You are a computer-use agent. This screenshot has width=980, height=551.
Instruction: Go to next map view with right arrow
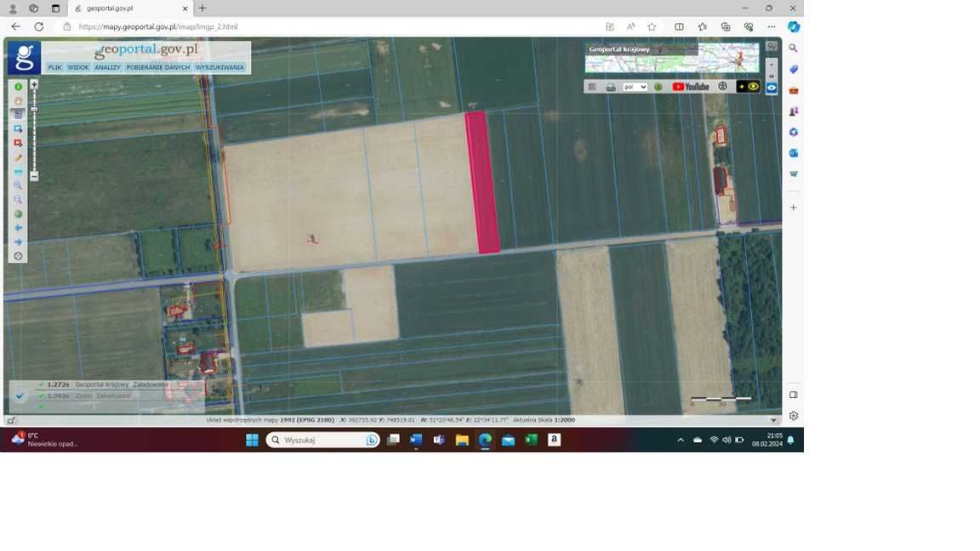point(18,242)
